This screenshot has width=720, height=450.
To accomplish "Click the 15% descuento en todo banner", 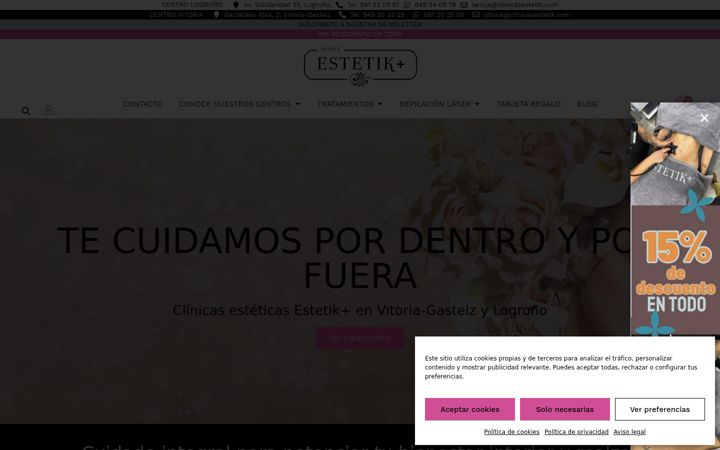I will coord(360,34).
